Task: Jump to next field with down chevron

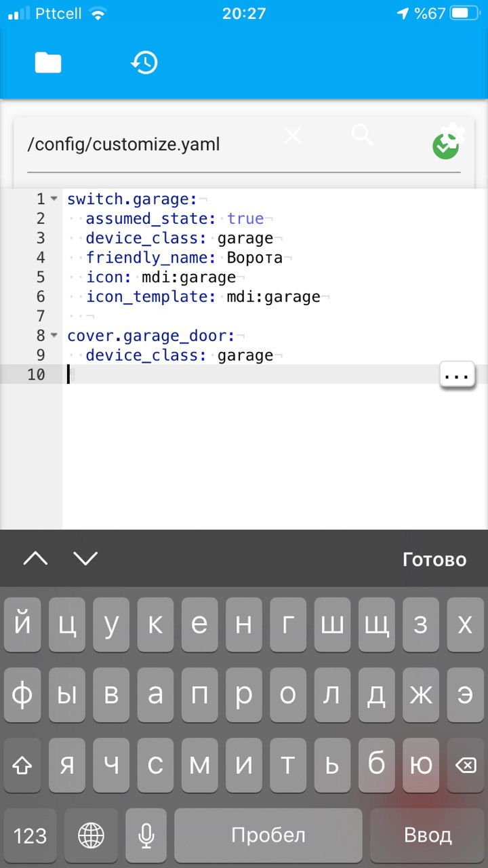Action: pyautogui.click(x=85, y=559)
